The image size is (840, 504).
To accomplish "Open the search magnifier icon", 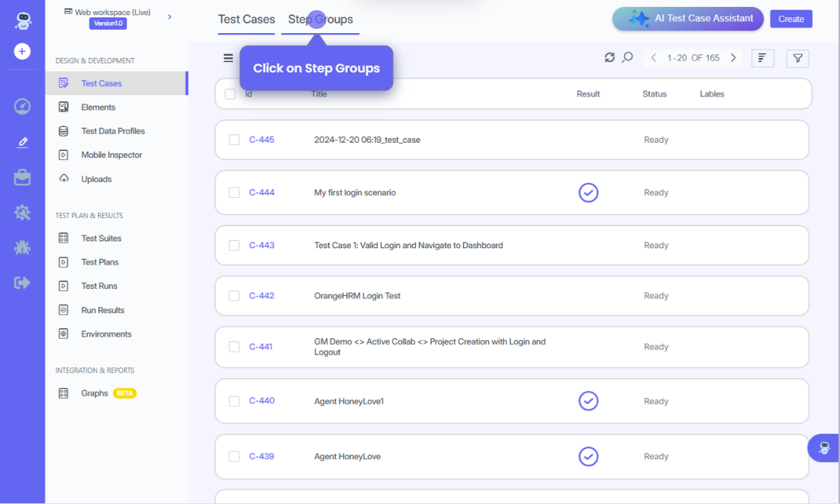I will [627, 58].
